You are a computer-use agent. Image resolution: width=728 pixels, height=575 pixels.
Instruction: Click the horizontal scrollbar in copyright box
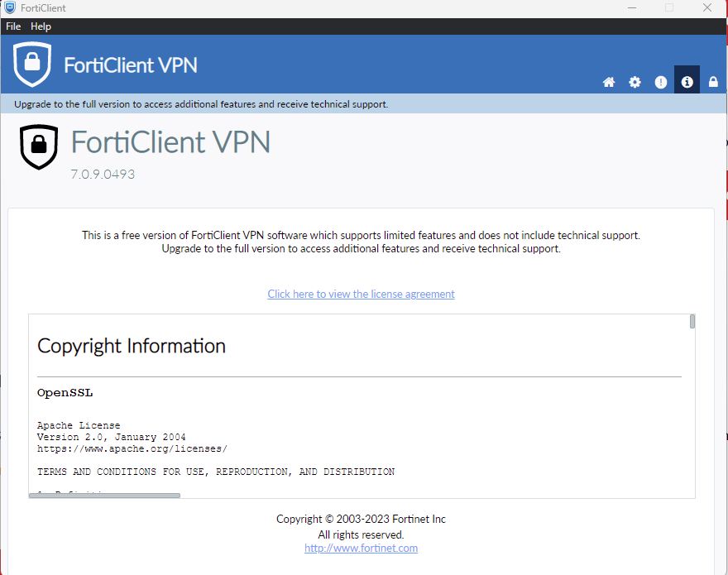click(x=104, y=496)
